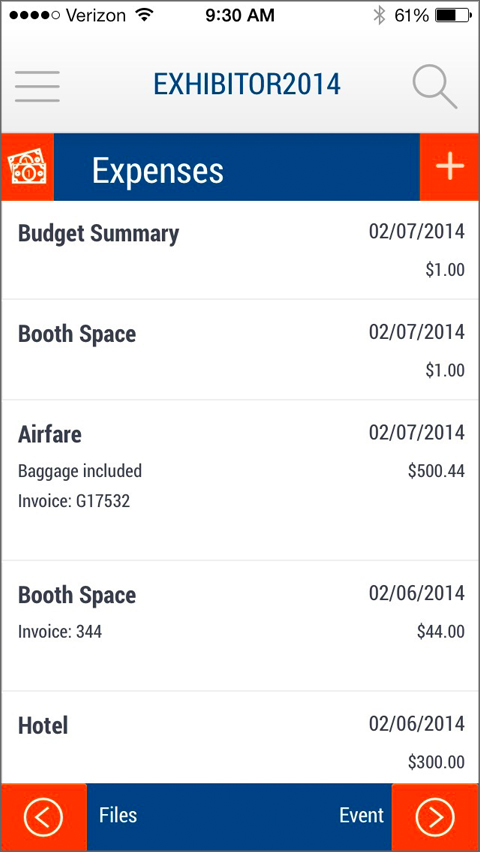The image size is (480, 852).
Task: Select the Booth Space entry costing $1.00
Action: 240,350
